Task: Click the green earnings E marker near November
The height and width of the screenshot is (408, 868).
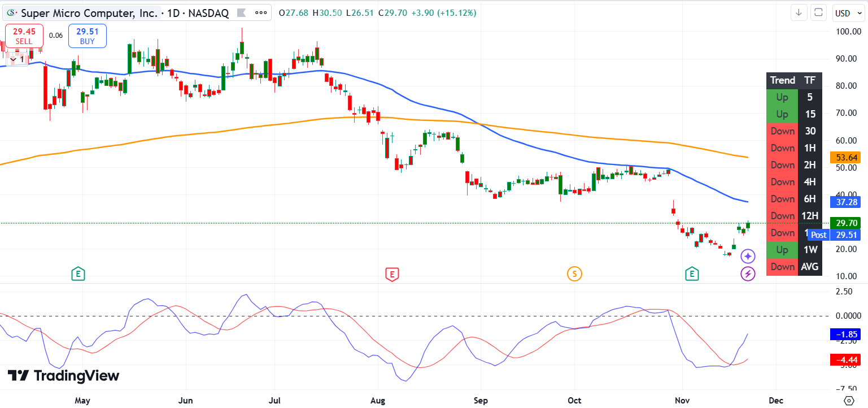Action: pyautogui.click(x=692, y=275)
